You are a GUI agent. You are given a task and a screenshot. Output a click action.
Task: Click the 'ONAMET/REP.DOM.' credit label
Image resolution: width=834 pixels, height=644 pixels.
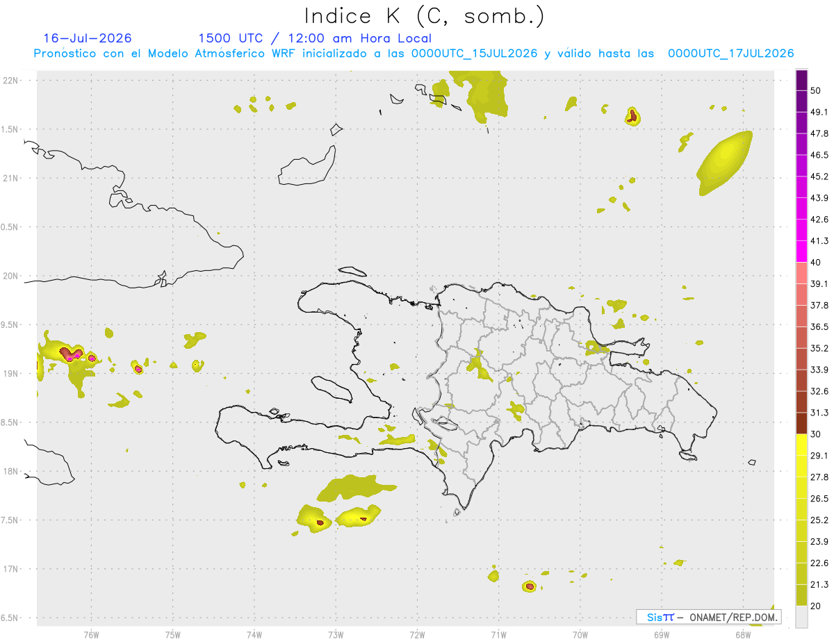(734, 617)
